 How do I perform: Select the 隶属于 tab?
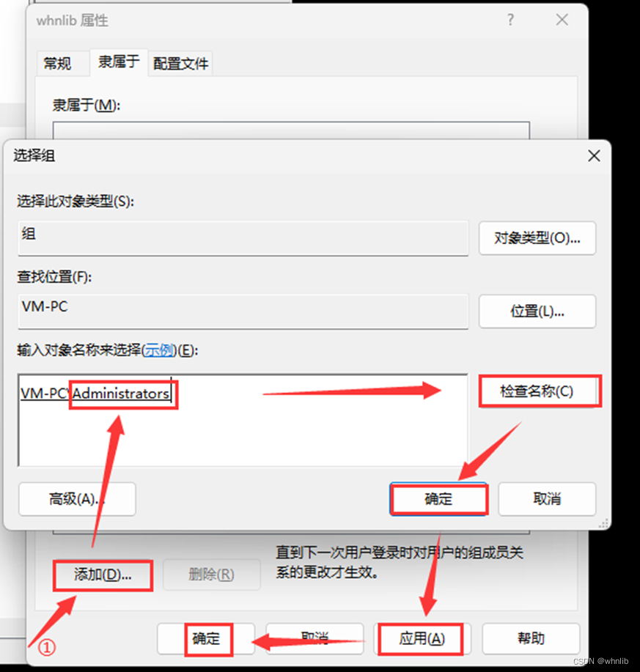[x=119, y=62]
